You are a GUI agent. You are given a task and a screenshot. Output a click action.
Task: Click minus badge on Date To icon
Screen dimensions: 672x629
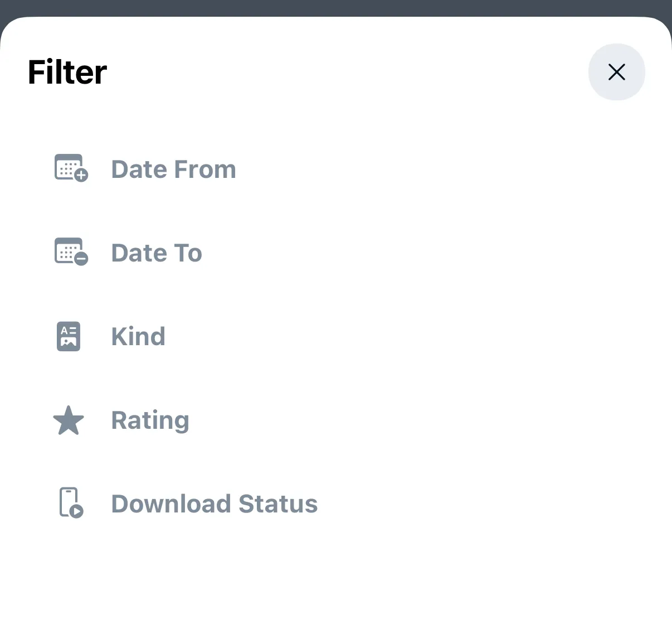coord(81,259)
